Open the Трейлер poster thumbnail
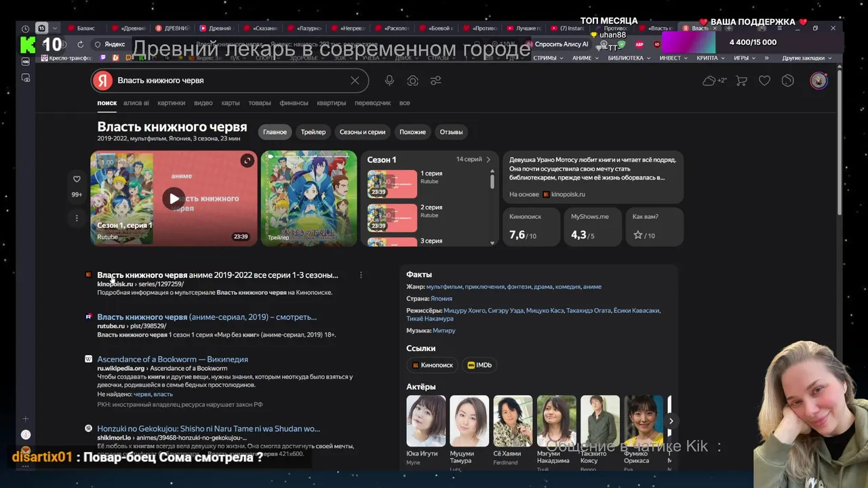868x488 pixels. tap(309, 198)
